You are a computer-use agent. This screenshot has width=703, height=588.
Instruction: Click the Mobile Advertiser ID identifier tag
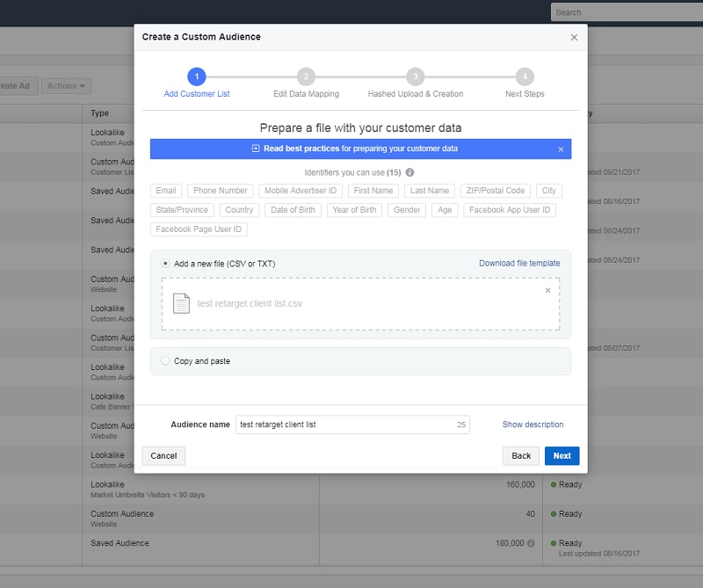(x=301, y=191)
